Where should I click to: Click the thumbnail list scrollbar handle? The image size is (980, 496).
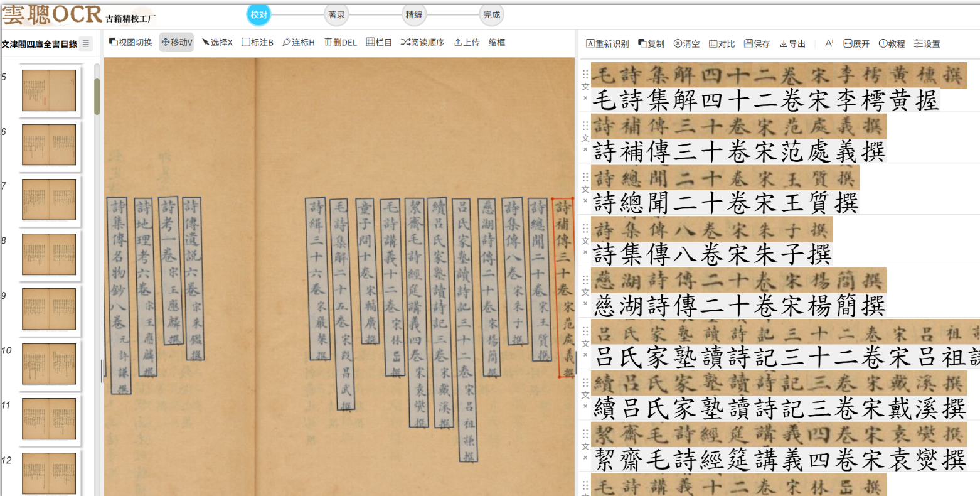pos(97,97)
